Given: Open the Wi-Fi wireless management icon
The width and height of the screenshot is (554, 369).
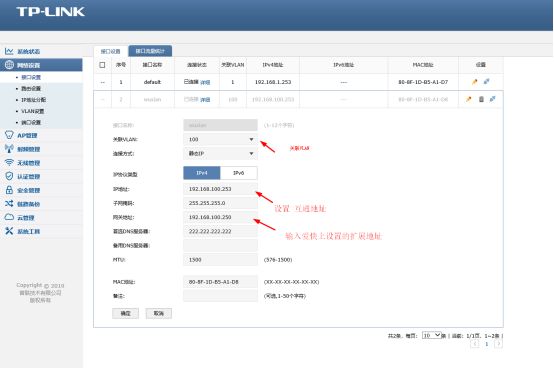Looking at the screenshot, I should pyautogui.click(x=9, y=163).
